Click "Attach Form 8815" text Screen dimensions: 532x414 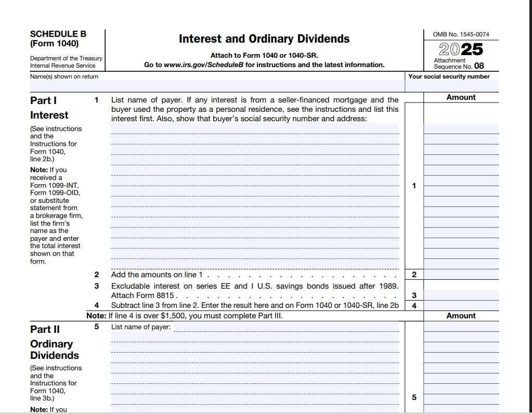142,295
